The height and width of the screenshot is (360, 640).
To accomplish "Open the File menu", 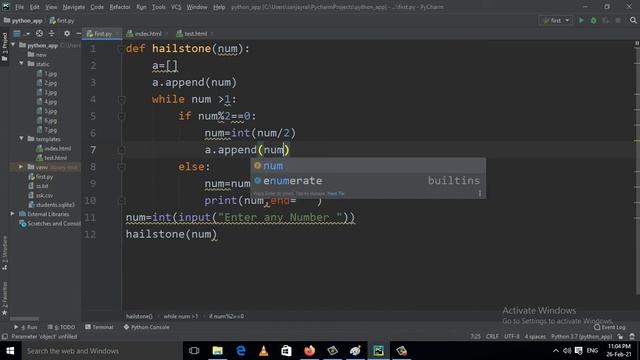I will tap(19, 7).
